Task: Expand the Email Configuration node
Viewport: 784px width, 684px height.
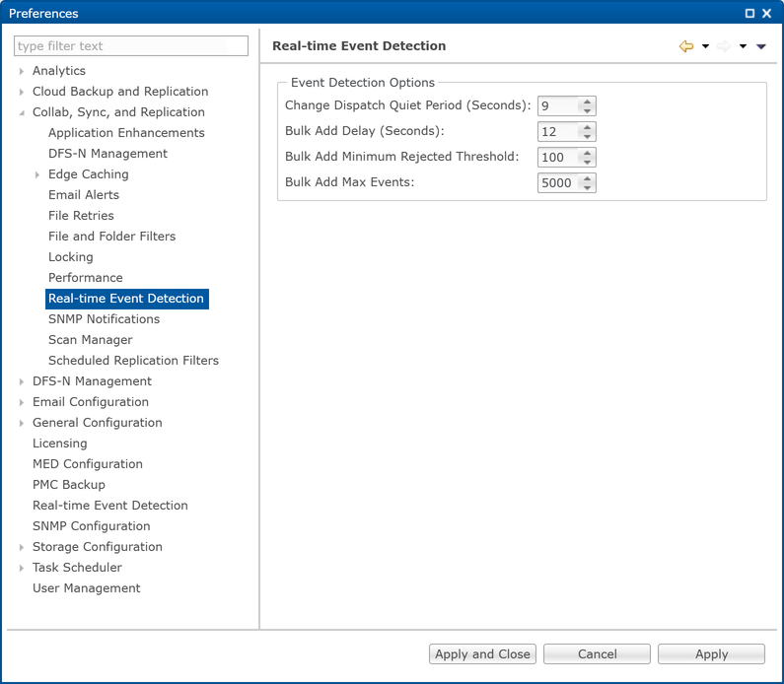Action: pyautogui.click(x=22, y=403)
